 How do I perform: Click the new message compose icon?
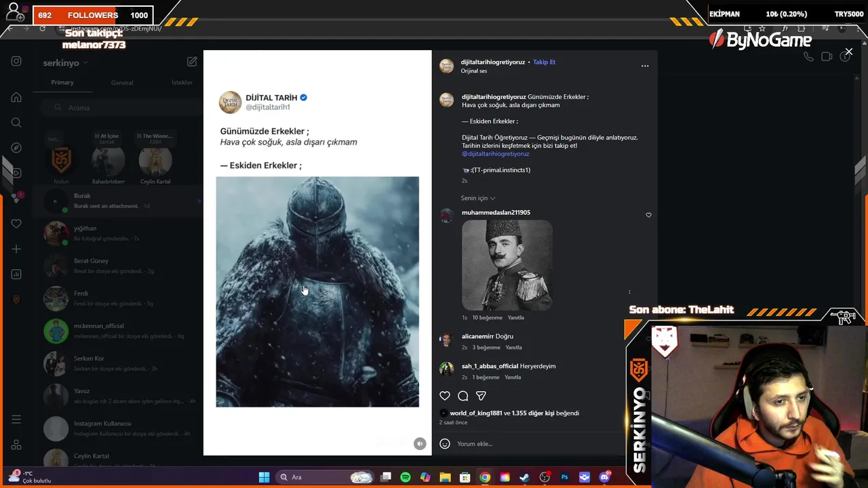(x=192, y=62)
